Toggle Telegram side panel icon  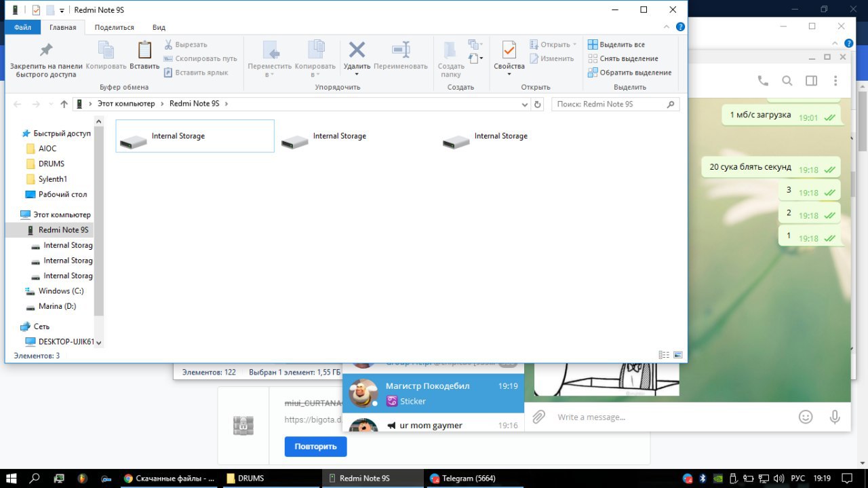coord(812,81)
